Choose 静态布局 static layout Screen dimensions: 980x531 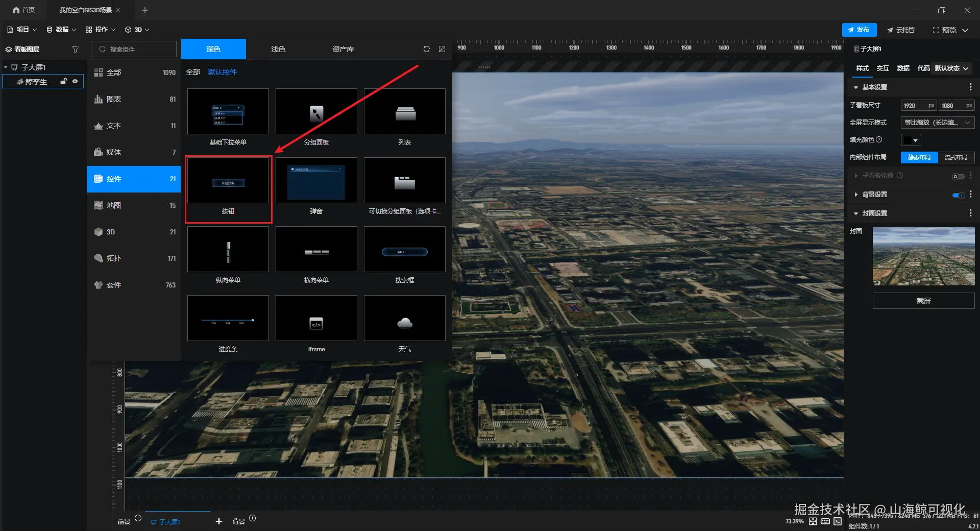tap(919, 157)
